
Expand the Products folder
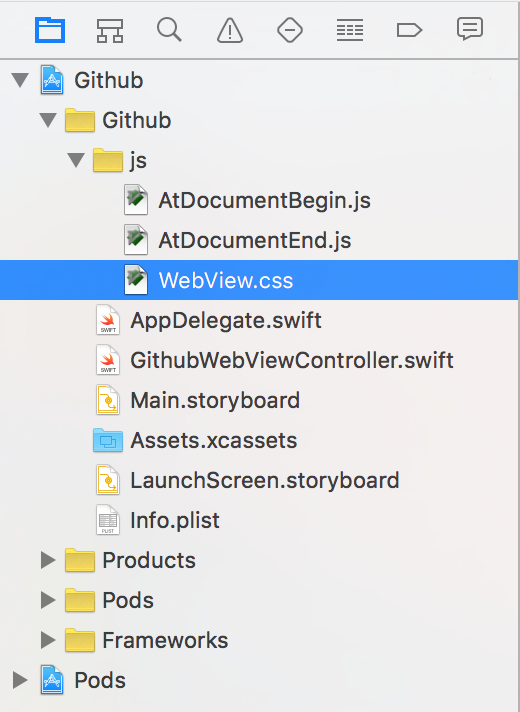(x=48, y=560)
